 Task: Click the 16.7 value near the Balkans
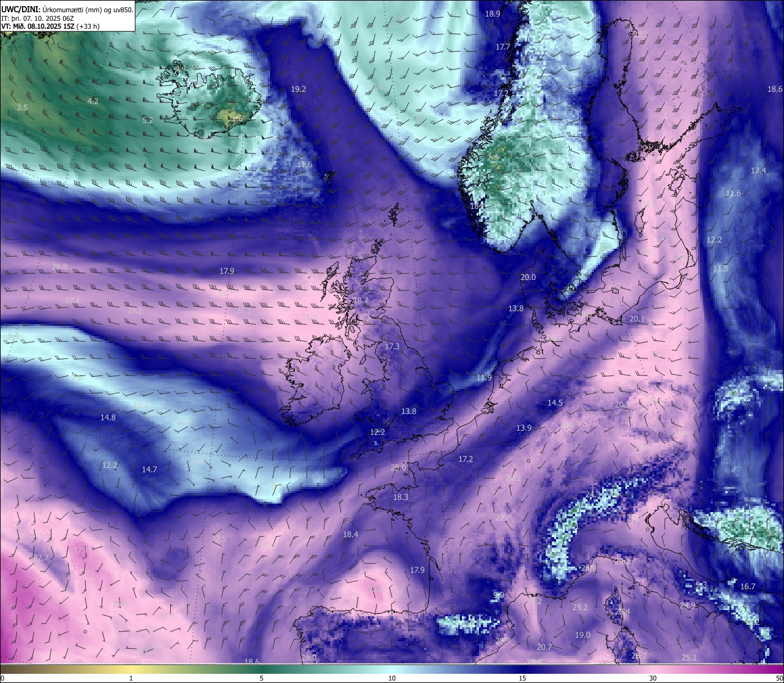click(x=748, y=586)
